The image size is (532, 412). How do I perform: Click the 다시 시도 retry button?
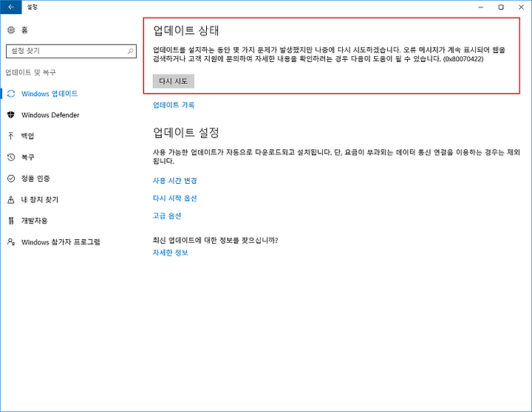pyautogui.click(x=174, y=81)
